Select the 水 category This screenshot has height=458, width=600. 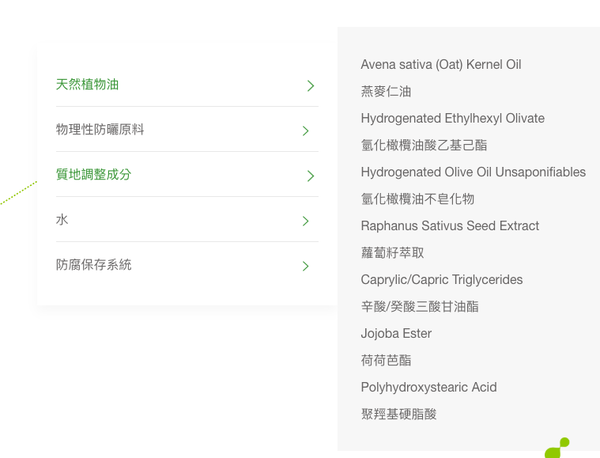tap(62, 220)
